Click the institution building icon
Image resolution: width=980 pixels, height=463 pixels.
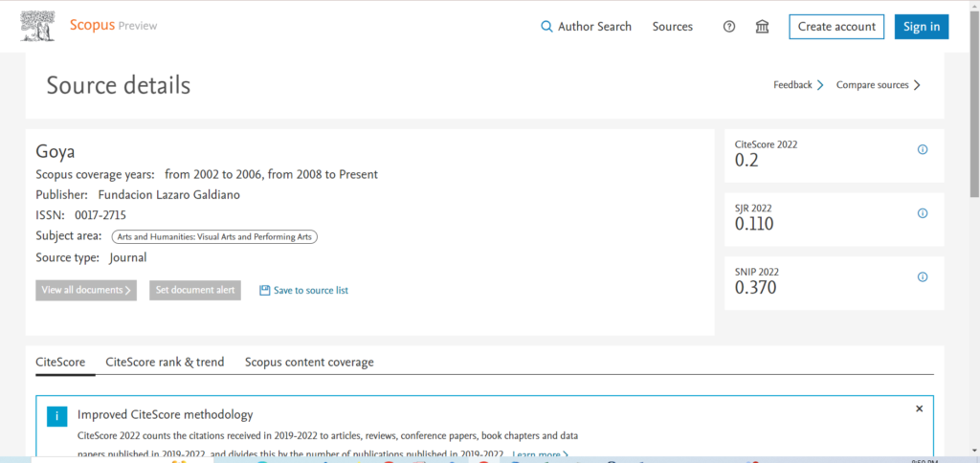762,27
